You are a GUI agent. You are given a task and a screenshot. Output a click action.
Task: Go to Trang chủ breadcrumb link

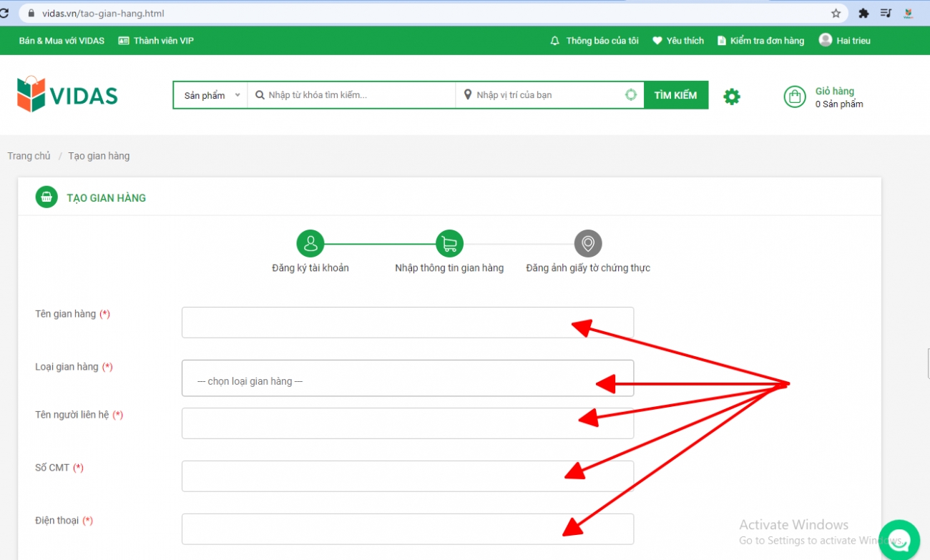(29, 156)
